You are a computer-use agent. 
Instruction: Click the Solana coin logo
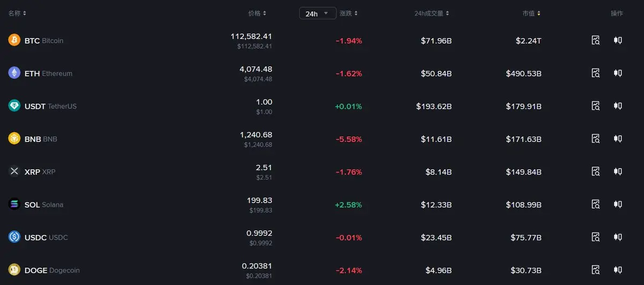[x=14, y=204]
